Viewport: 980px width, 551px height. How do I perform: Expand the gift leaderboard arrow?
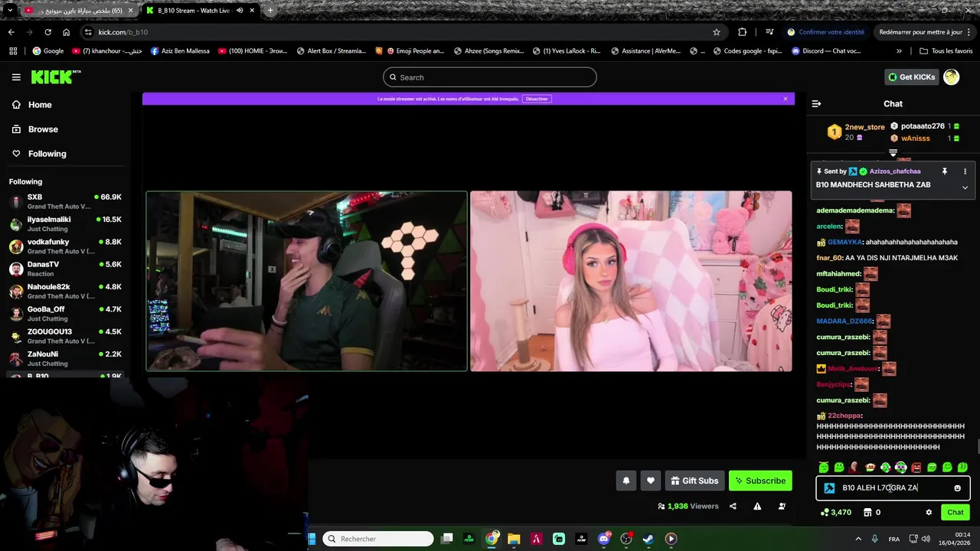coord(893,153)
